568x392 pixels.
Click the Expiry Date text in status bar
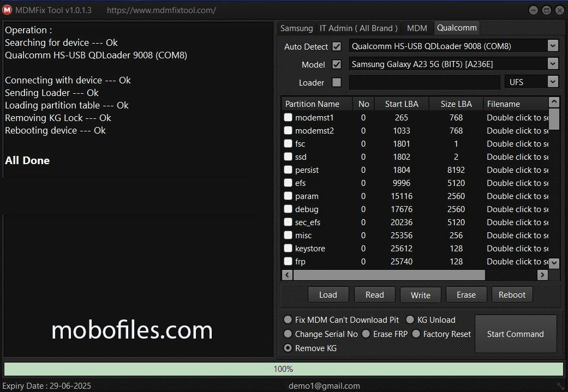point(47,386)
